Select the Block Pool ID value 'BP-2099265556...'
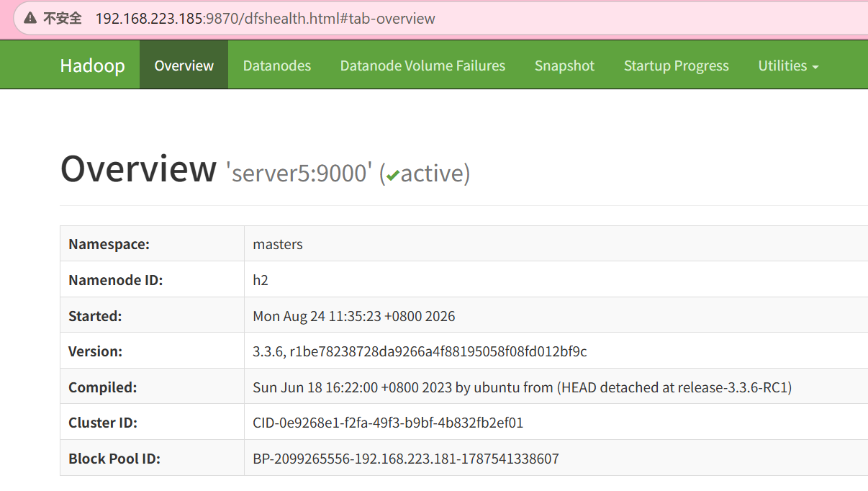Viewport: 868px width, 491px height. click(406, 459)
